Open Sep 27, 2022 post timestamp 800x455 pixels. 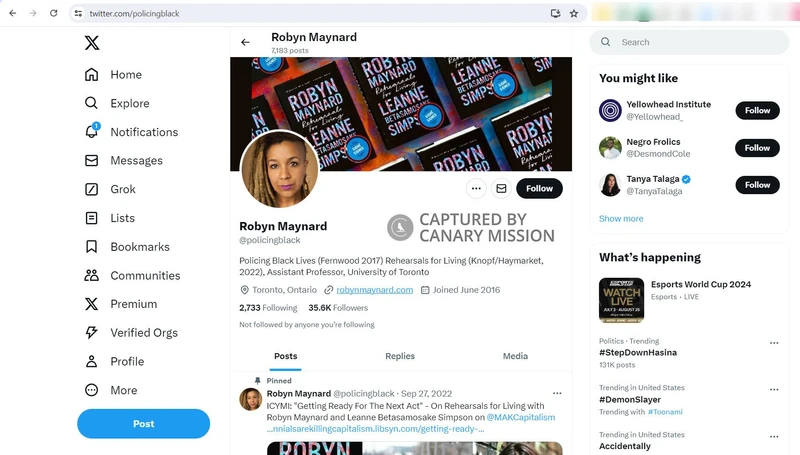[x=427, y=393]
